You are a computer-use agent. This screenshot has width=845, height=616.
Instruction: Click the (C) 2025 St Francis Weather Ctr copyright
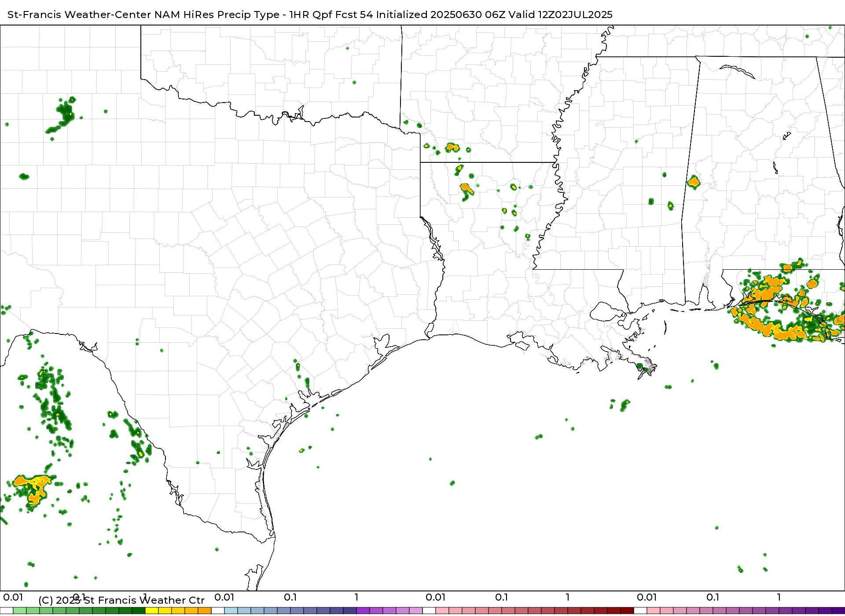(121, 601)
